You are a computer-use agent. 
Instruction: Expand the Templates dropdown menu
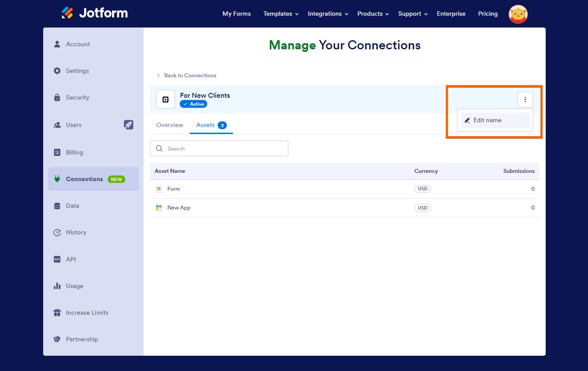[x=280, y=14]
